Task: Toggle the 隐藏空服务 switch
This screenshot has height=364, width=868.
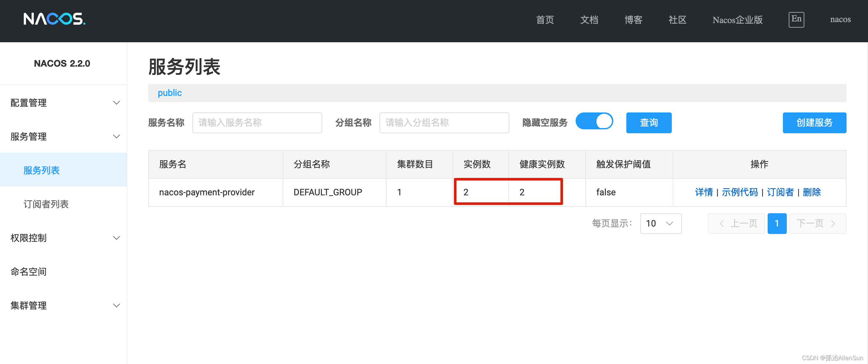Action: coord(594,121)
